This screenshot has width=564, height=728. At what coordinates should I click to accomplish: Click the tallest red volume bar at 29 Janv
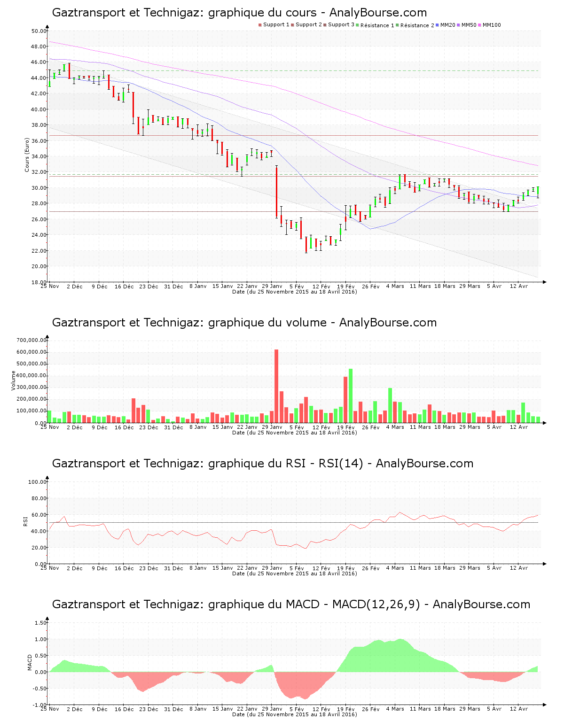pos(276,386)
